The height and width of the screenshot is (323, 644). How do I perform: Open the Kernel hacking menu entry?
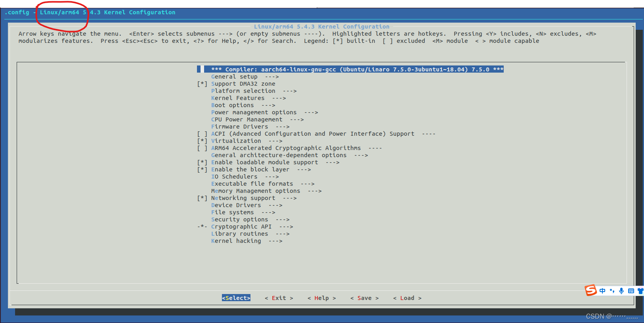[247, 241]
